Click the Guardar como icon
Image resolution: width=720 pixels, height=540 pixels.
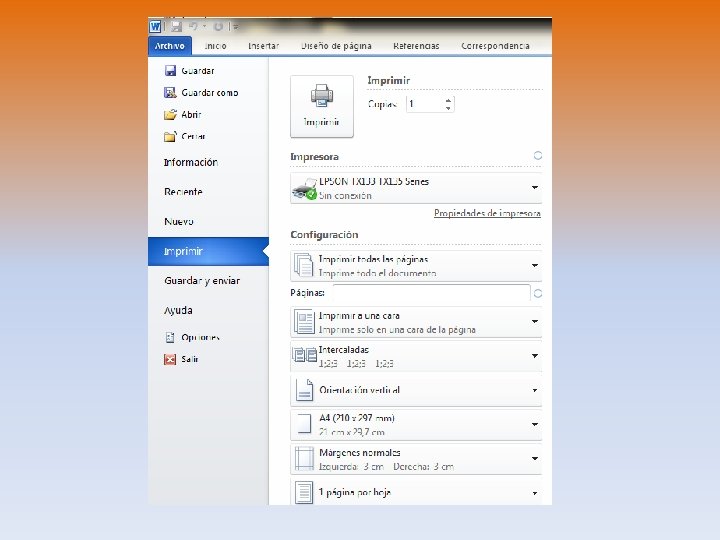pos(170,92)
